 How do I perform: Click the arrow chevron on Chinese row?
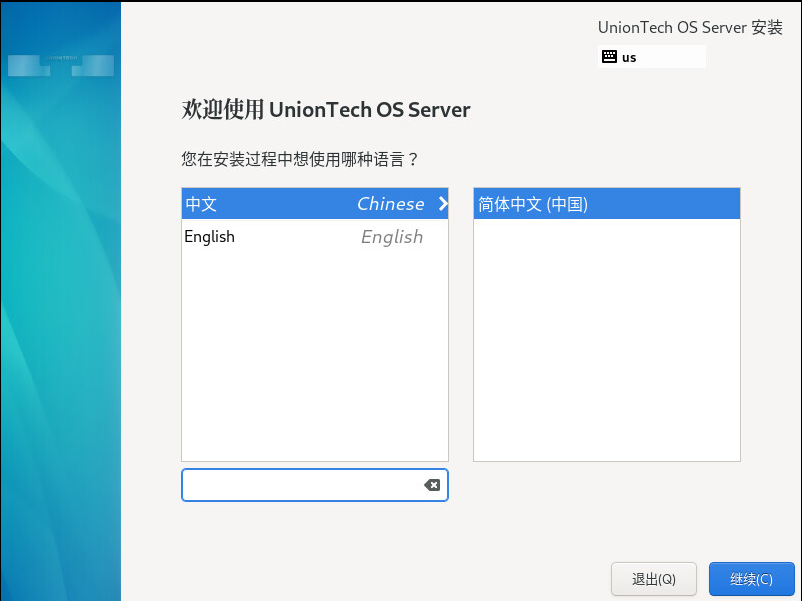443,204
